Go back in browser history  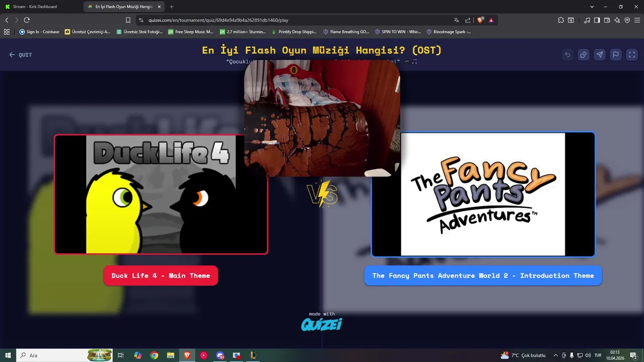(x=7, y=20)
